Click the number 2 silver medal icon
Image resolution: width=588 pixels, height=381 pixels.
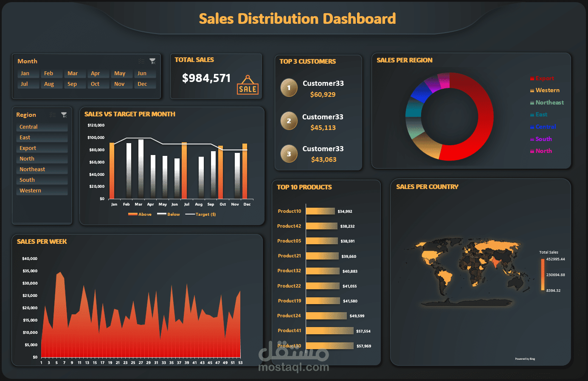(x=289, y=121)
